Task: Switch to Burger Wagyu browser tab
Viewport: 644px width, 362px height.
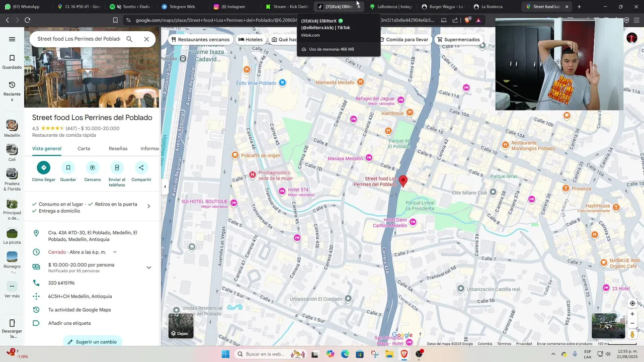Action: (x=443, y=7)
